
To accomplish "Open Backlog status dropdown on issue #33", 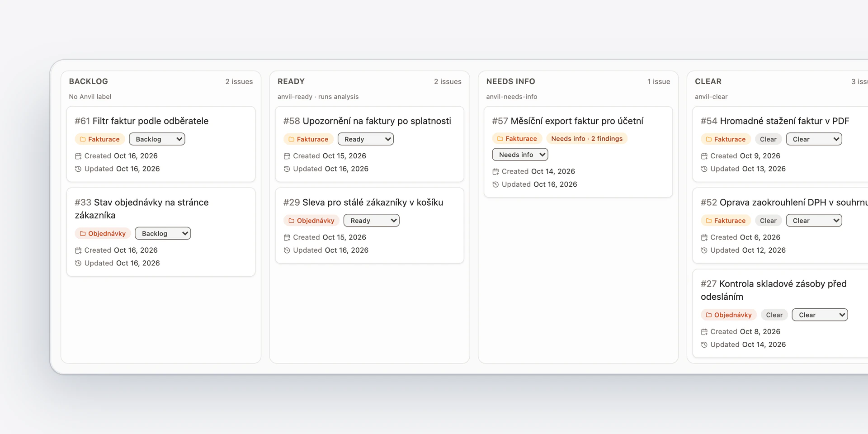I will click(163, 234).
